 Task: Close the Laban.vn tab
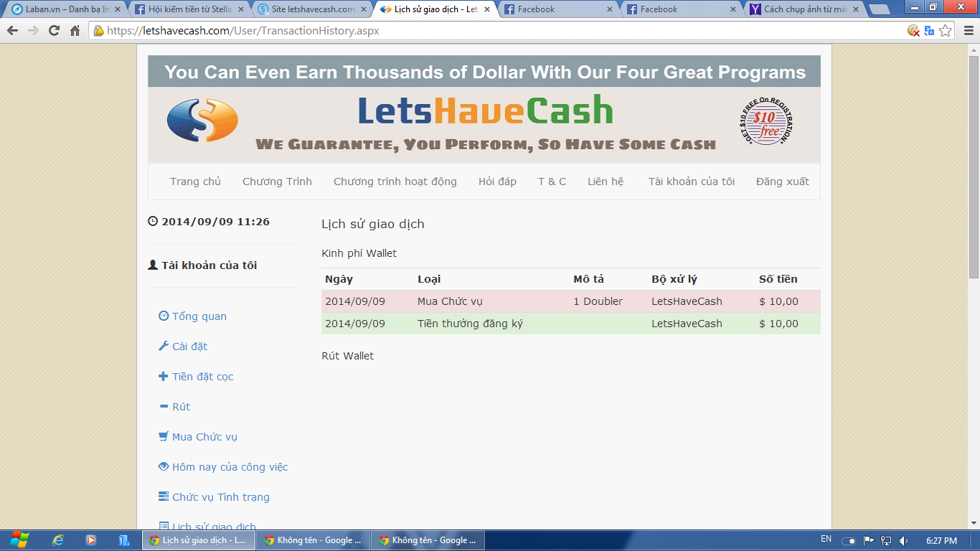pos(118,9)
